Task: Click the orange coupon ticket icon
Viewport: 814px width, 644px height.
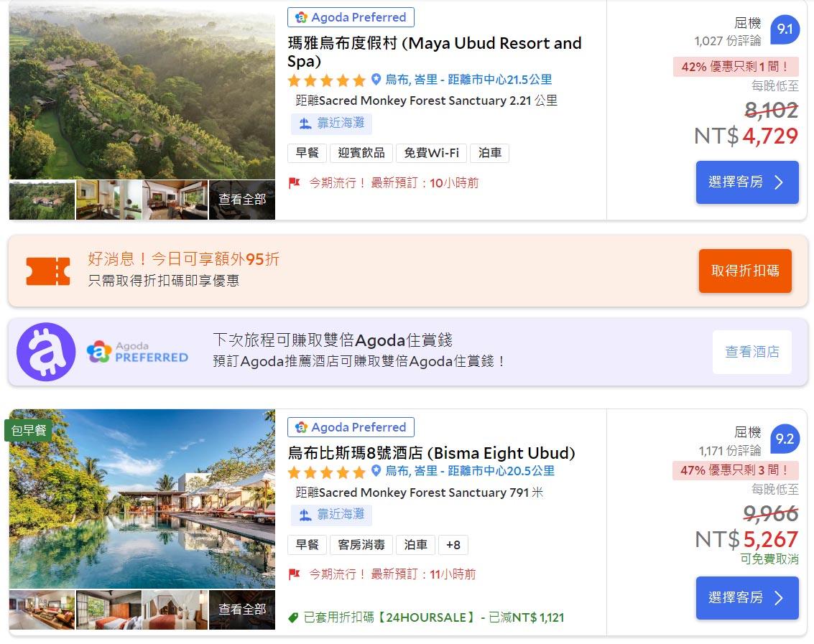Action: [x=48, y=271]
